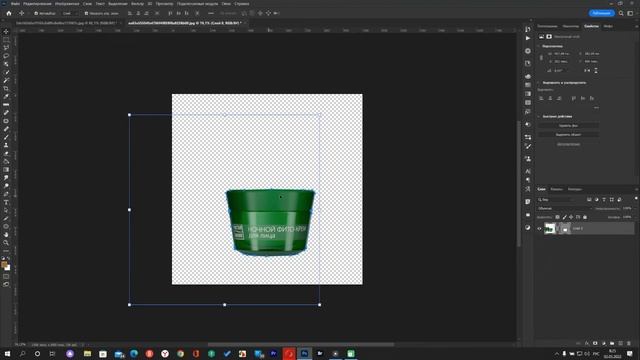Click the align left edges button in Properties

point(541,98)
